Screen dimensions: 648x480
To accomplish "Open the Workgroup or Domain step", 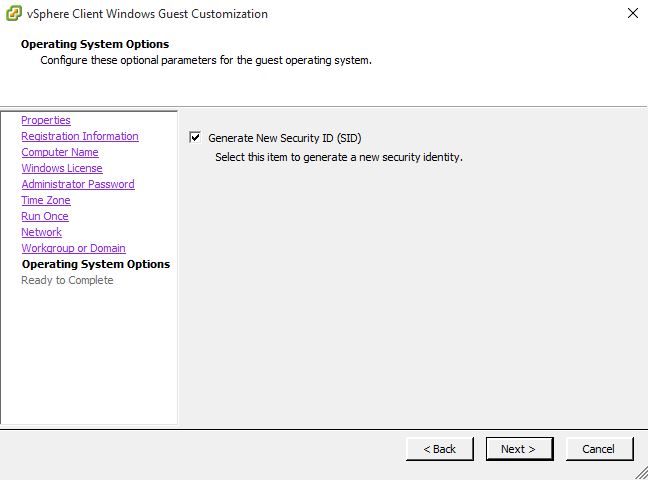I will (74, 248).
